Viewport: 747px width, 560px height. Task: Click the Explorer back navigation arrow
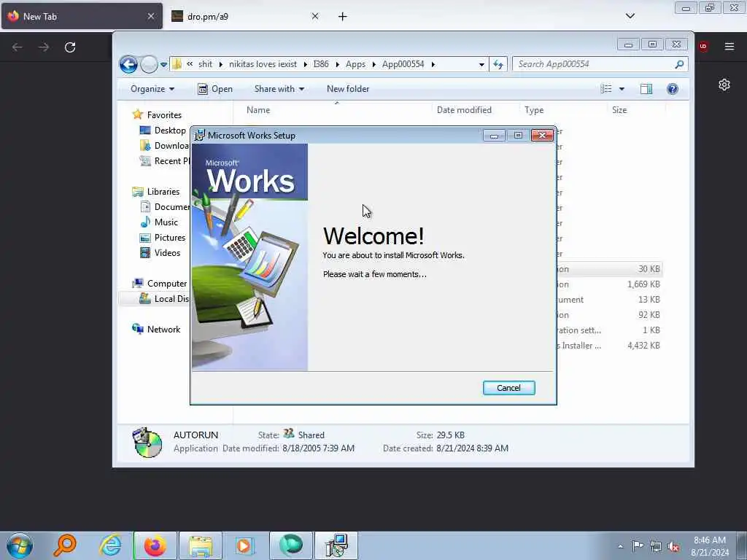pos(128,64)
